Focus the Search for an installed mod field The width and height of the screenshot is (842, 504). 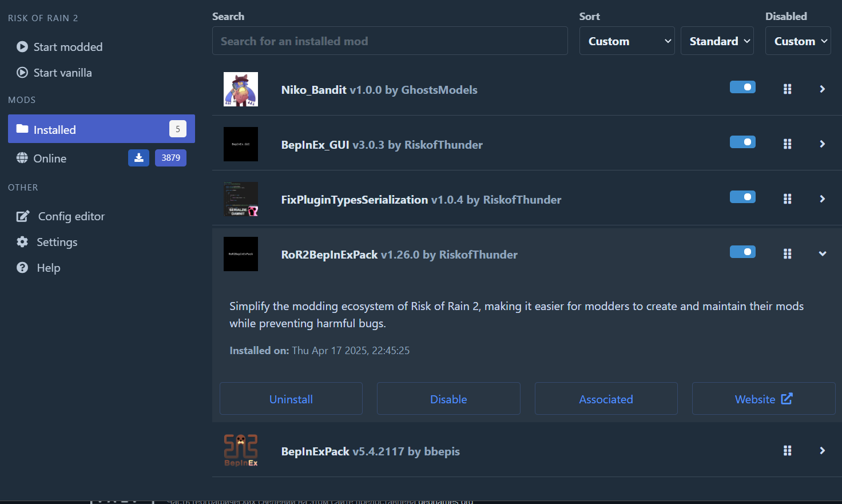click(390, 41)
